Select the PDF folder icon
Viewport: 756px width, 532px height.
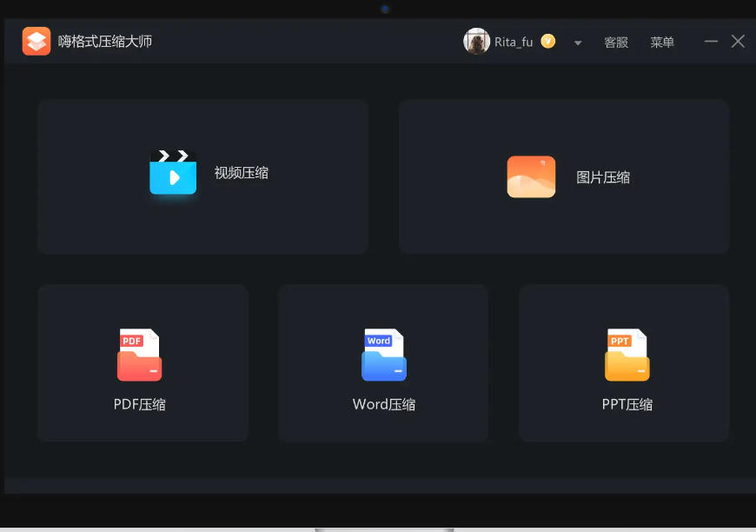(139, 355)
